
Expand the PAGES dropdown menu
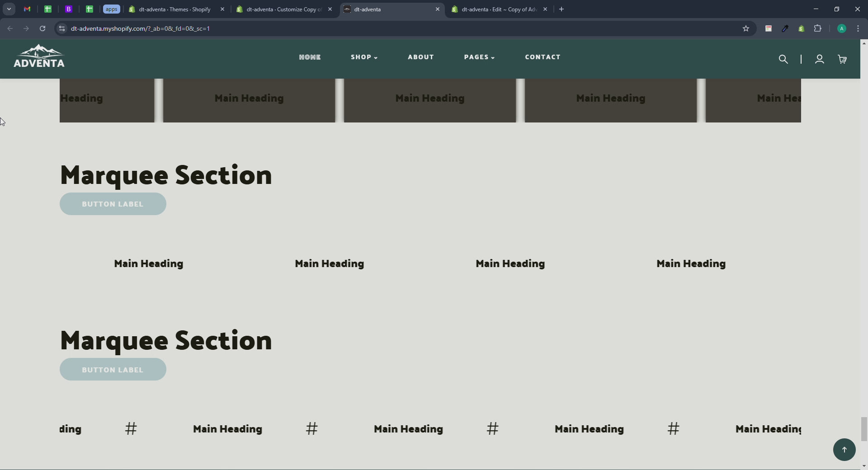pyautogui.click(x=479, y=57)
